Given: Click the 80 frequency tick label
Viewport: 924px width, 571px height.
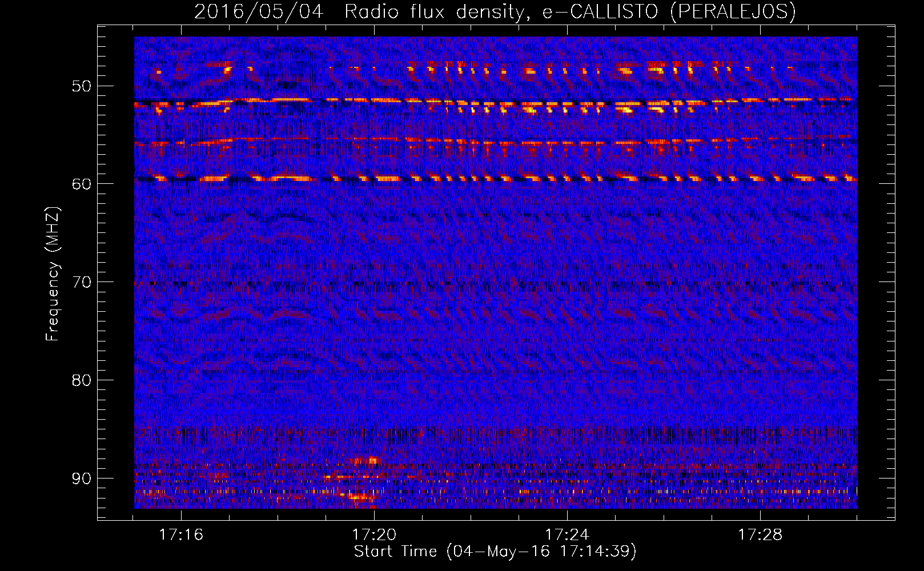Looking at the screenshot, I should click(81, 380).
